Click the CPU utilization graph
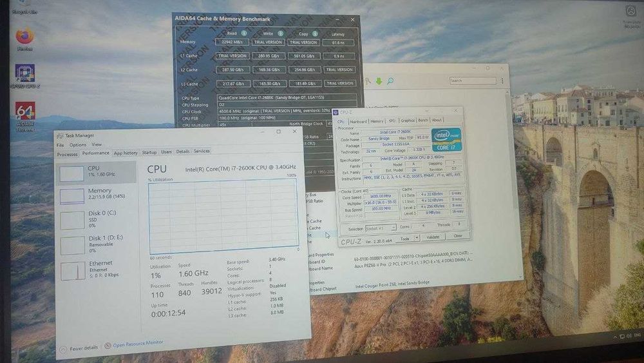 click(223, 215)
